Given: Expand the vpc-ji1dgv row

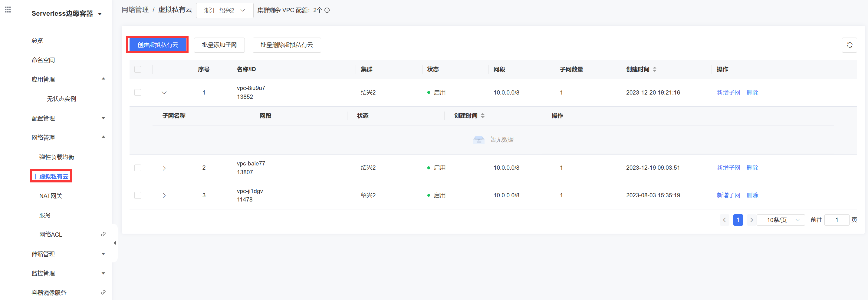Looking at the screenshot, I should coord(164,195).
